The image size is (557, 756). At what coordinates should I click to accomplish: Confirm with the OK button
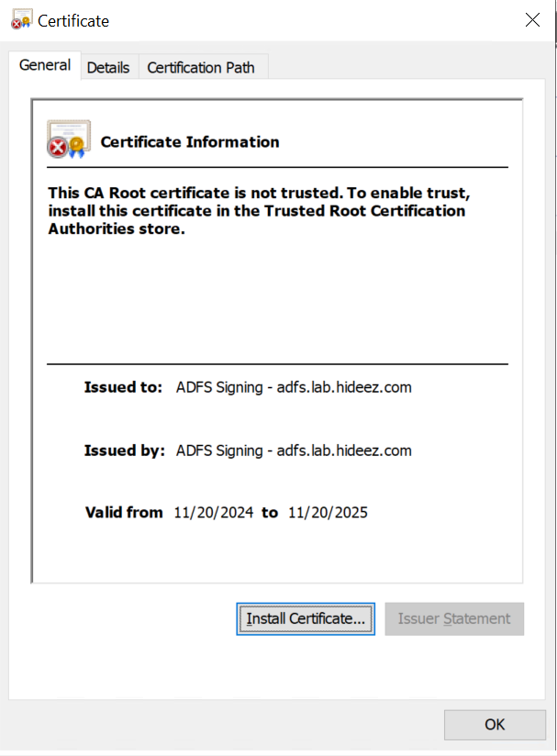[495, 725]
